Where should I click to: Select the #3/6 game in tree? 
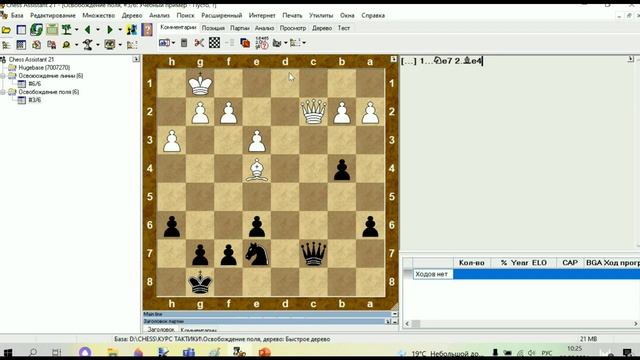[x=34, y=100]
